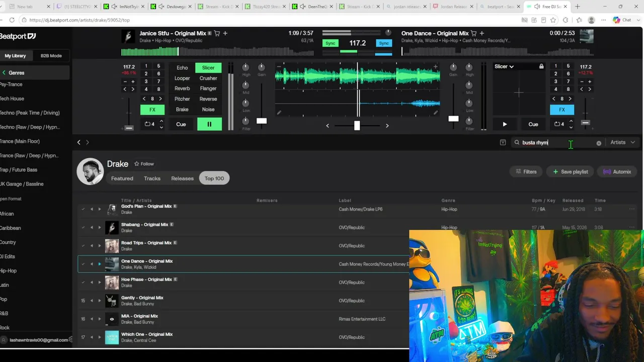Image resolution: width=644 pixels, height=362 pixels.
Task: Go forward with the library right arrow
Action: click(x=88, y=142)
